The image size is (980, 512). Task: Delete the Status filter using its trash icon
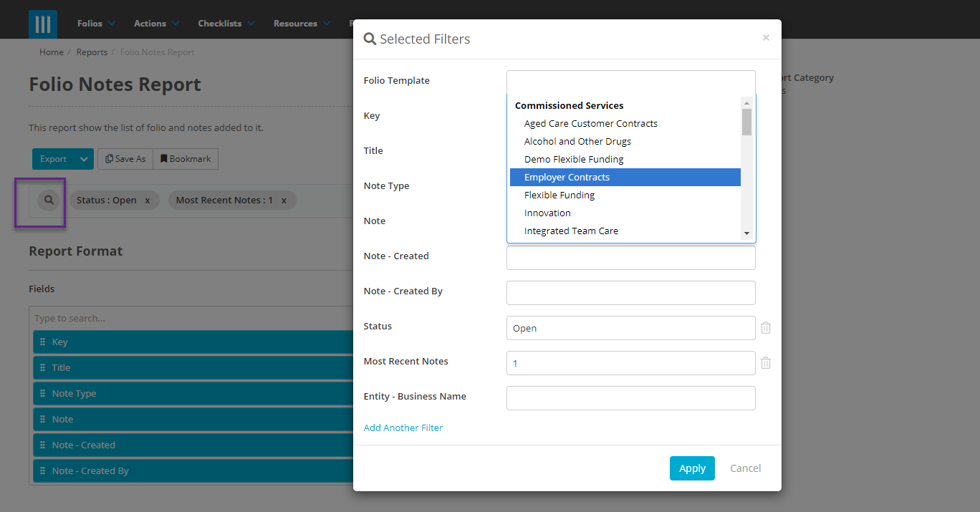tap(765, 327)
